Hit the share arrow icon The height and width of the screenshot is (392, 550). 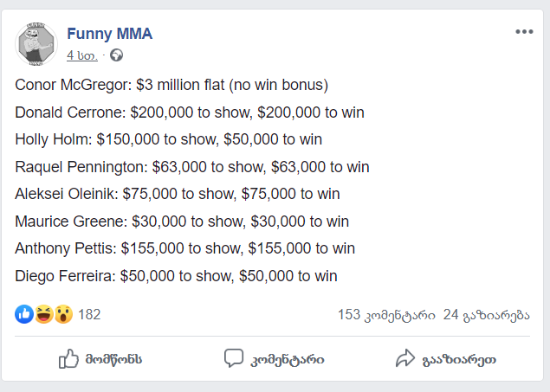point(405,358)
